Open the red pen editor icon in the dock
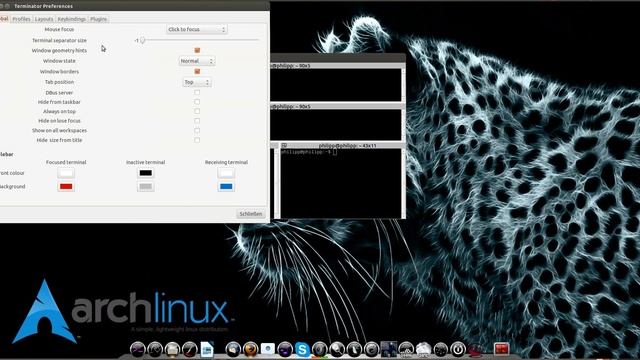 click(190, 350)
